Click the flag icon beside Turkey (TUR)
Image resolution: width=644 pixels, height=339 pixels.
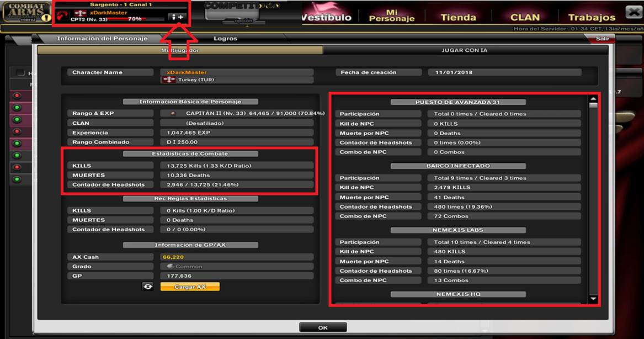click(169, 80)
